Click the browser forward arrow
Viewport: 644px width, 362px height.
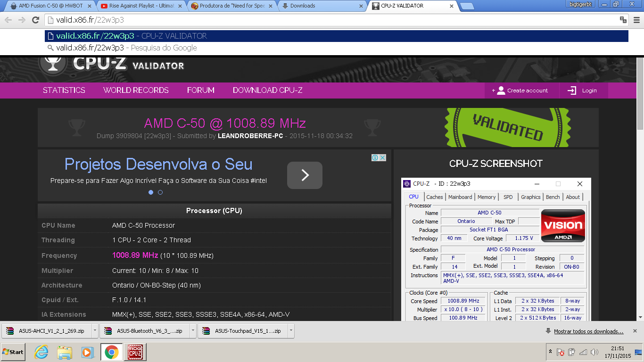[x=22, y=20]
